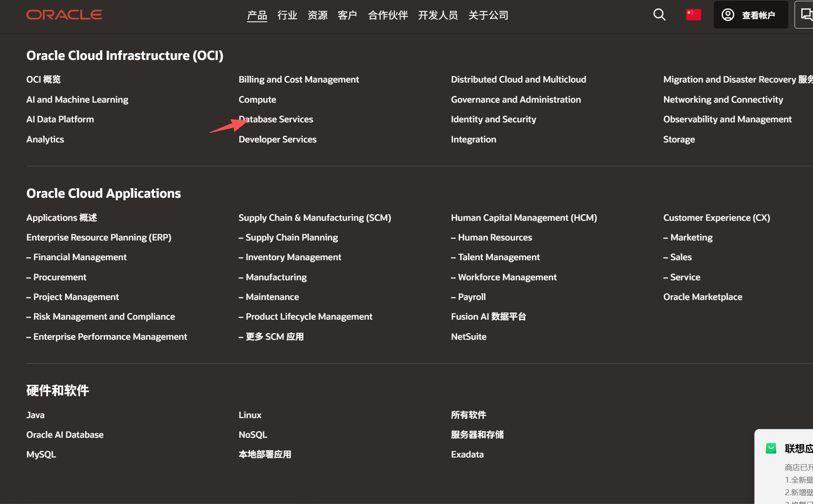The height and width of the screenshot is (504, 813).
Task: Select the 客户 menu item
Action: tap(347, 15)
